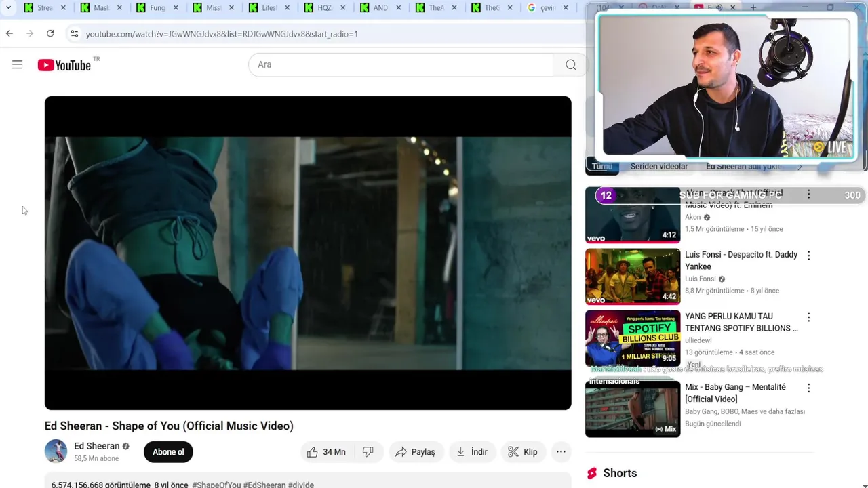Screen dimensions: 868x488
Task: Open the Paylaş share dialog
Action: (416, 452)
